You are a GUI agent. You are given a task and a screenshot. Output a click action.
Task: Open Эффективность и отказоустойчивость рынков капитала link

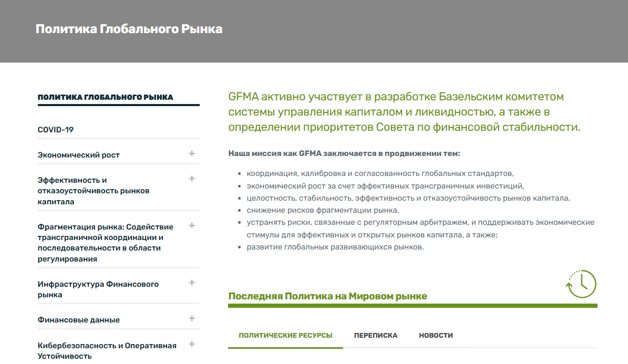94,191
